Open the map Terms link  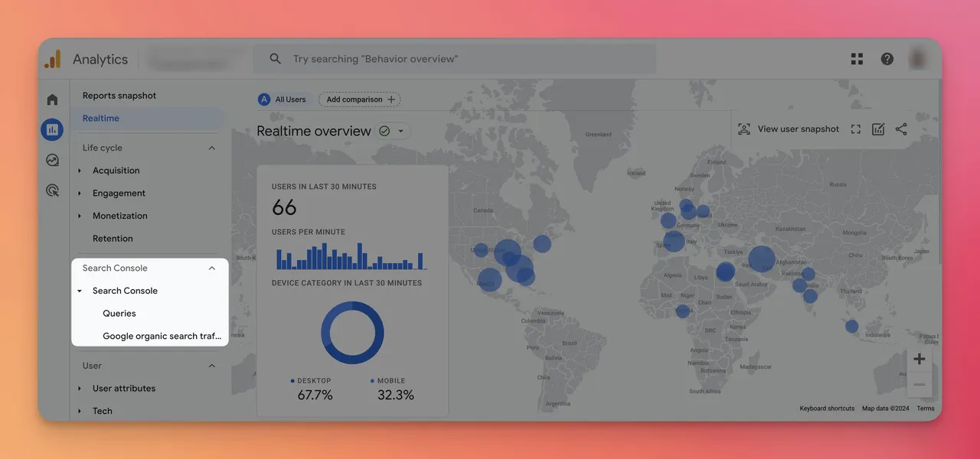tap(926, 409)
